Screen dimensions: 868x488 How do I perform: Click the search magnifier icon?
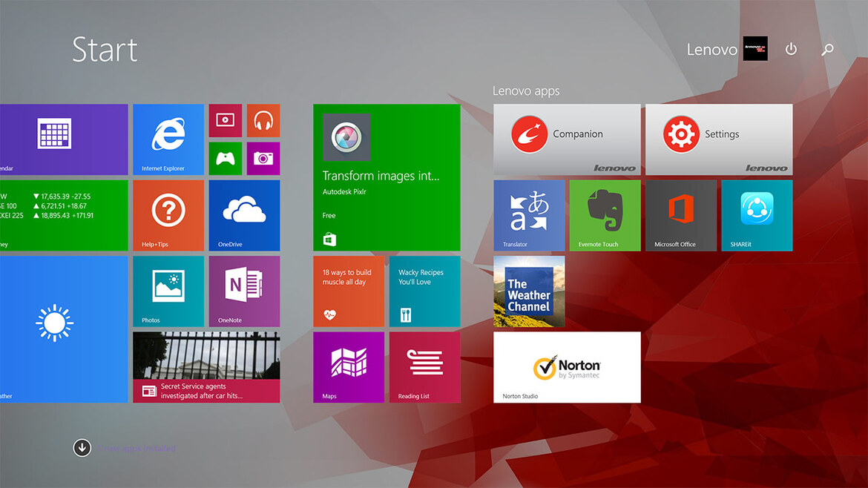828,50
